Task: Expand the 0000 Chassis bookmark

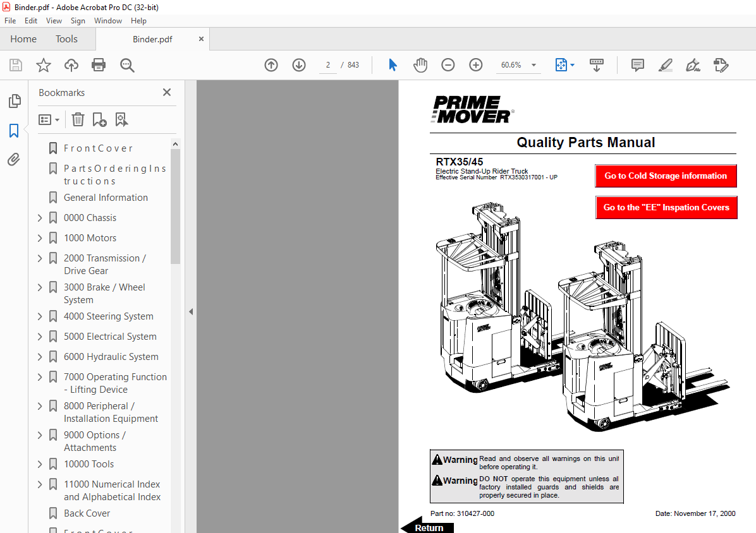Action: [x=40, y=218]
